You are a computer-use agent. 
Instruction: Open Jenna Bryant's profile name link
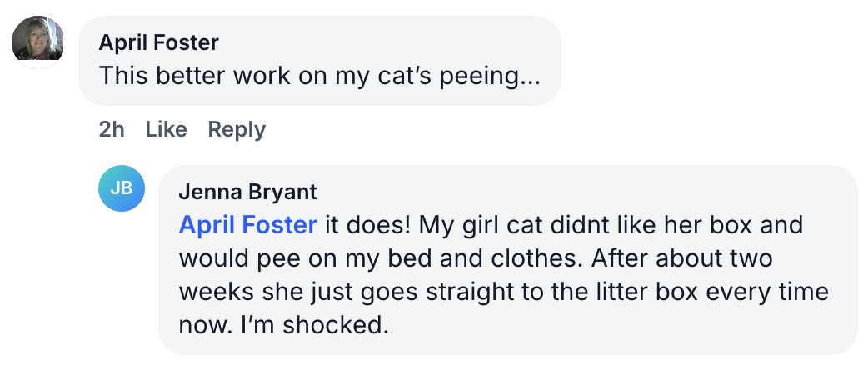247,192
